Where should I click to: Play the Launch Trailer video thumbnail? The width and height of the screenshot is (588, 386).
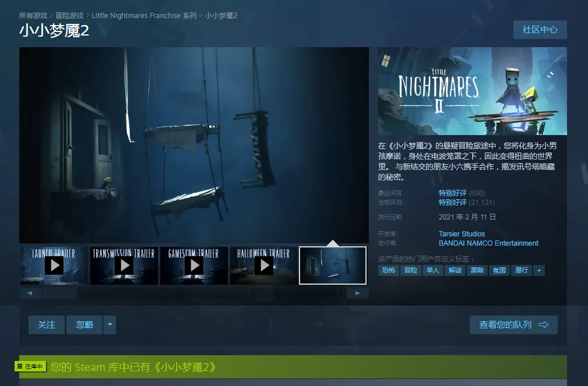click(x=54, y=265)
